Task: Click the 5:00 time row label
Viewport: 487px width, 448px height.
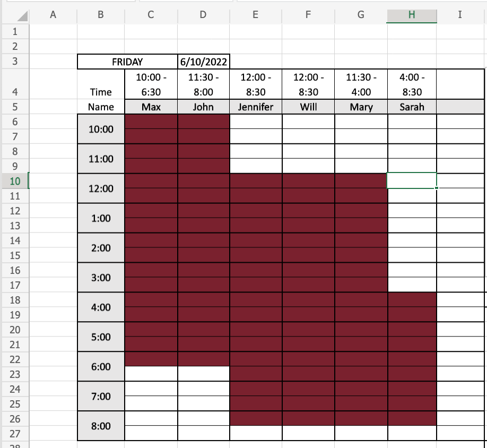Action: (x=101, y=337)
